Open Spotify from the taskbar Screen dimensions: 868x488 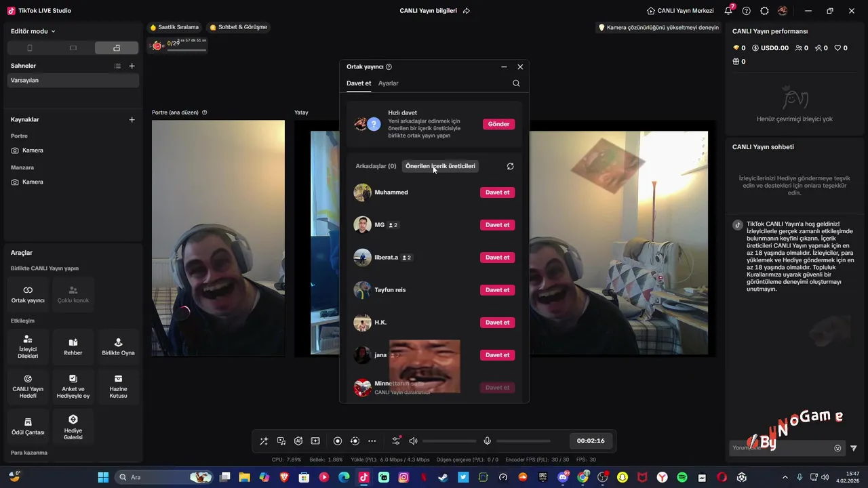point(682,477)
